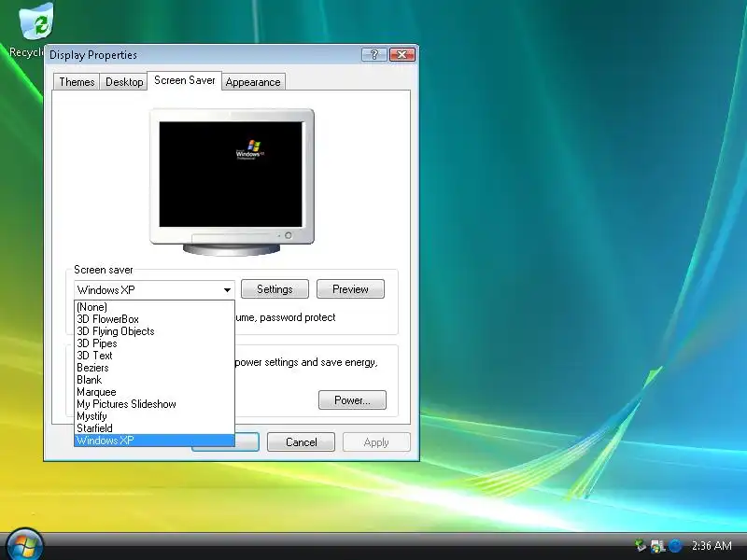Select My Pictures Slideshow option

pos(154,404)
